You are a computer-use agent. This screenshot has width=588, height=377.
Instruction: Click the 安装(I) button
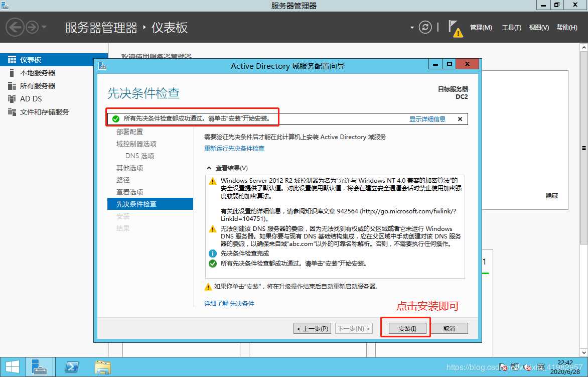(407, 329)
